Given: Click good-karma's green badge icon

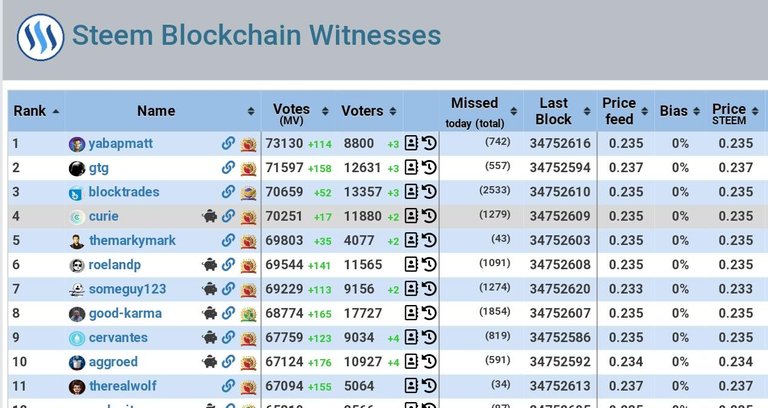Looking at the screenshot, I should coord(249,314).
